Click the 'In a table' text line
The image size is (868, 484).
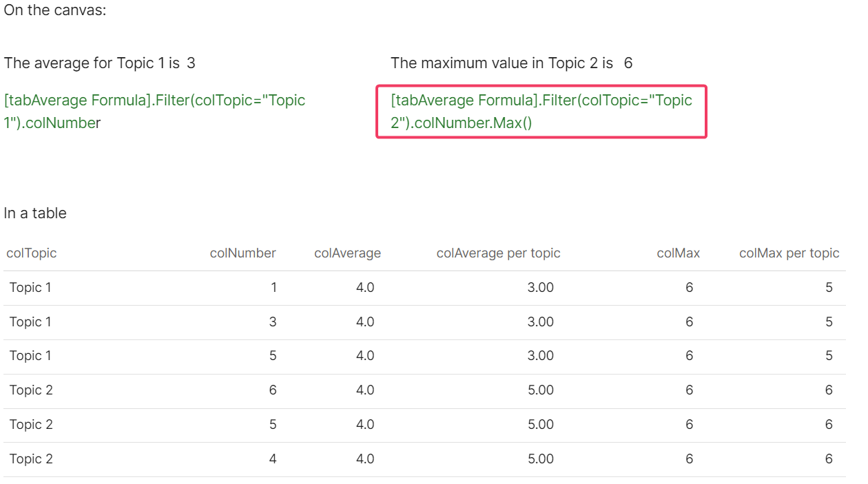(x=35, y=213)
